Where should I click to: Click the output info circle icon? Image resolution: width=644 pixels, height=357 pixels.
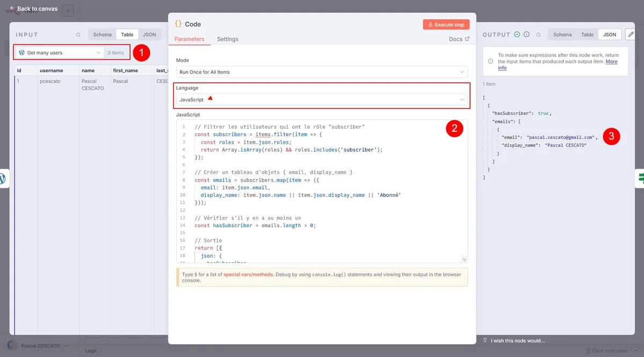pyautogui.click(x=526, y=34)
